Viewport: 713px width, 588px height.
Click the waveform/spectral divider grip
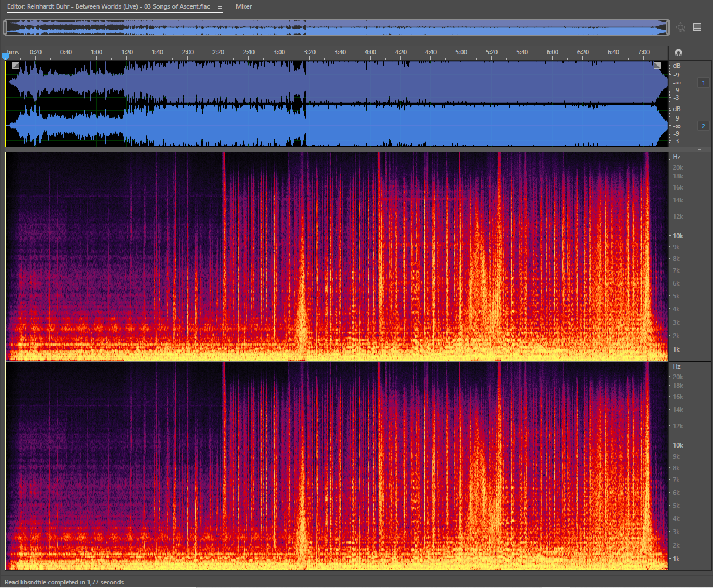pos(358,150)
